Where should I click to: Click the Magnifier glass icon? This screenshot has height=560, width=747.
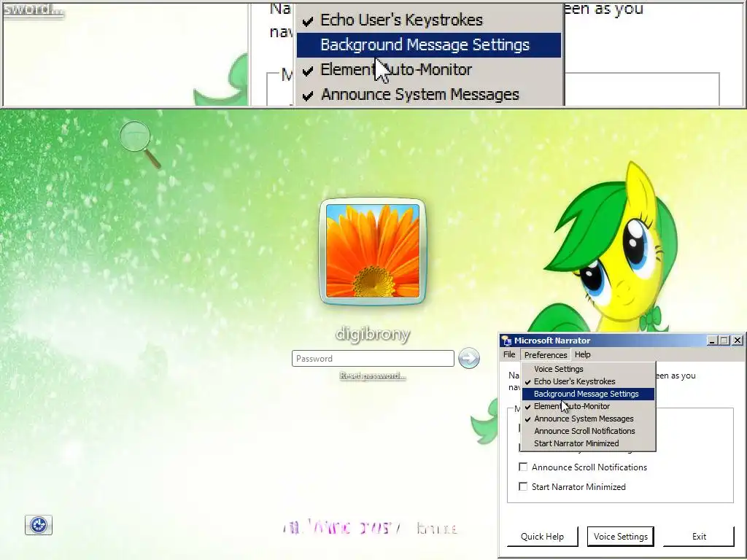point(139,144)
